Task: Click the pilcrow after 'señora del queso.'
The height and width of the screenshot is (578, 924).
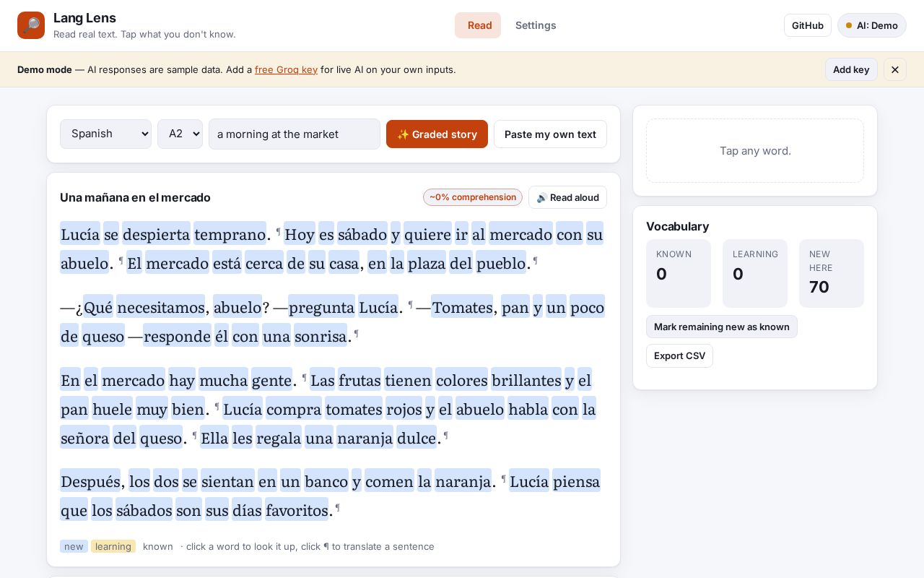Action: pos(194,436)
